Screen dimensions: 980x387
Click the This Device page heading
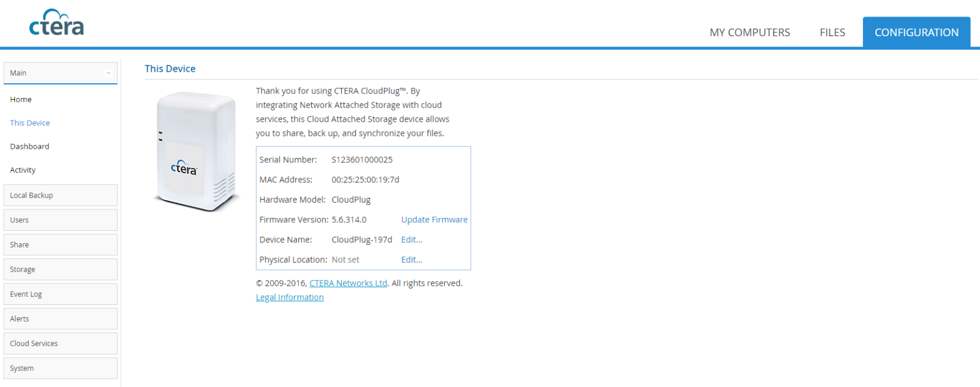tap(170, 69)
